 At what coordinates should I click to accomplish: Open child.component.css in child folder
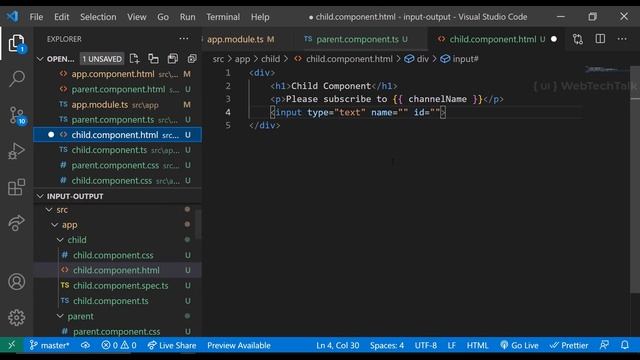pyautogui.click(x=118, y=255)
